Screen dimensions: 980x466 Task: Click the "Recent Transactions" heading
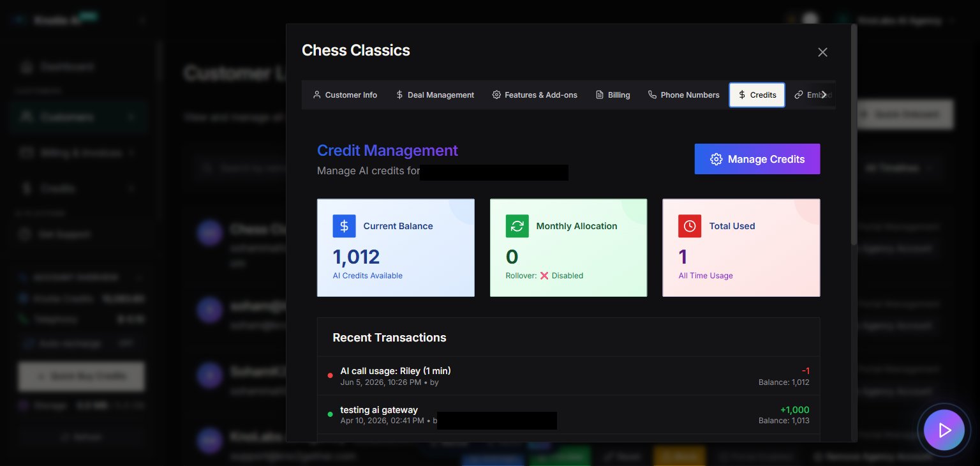click(x=389, y=338)
